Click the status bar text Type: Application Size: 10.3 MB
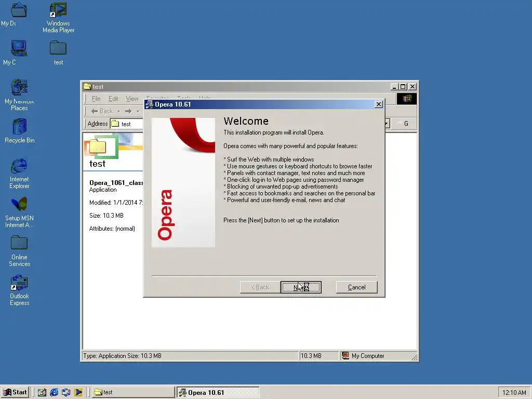This screenshot has width=532, height=399. (122, 356)
